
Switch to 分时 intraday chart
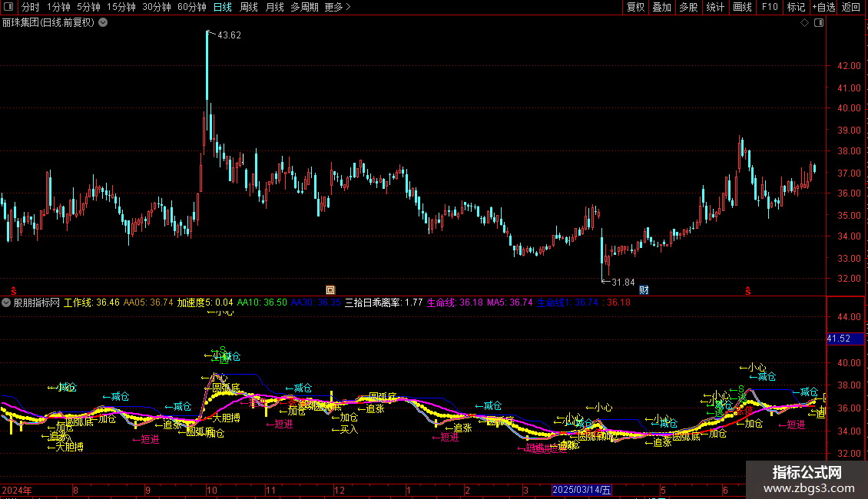coord(30,7)
